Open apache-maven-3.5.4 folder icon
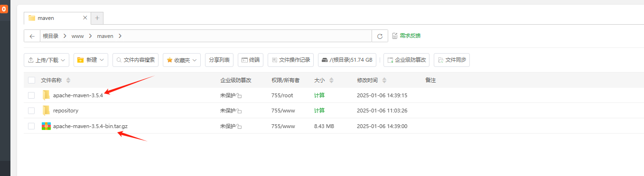This screenshot has width=644, height=176. tap(46, 95)
